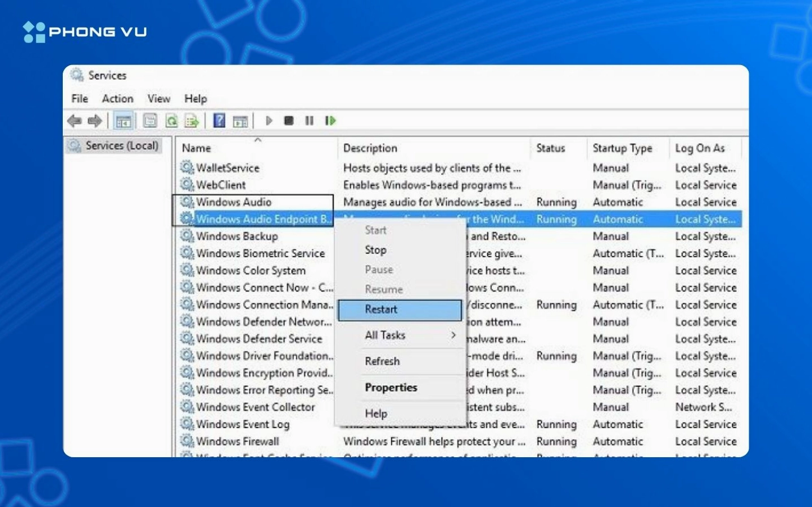Select Services (Local) in the tree pane
Image resolution: width=812 pixels, height=507 pixels.
pos(114,145)
